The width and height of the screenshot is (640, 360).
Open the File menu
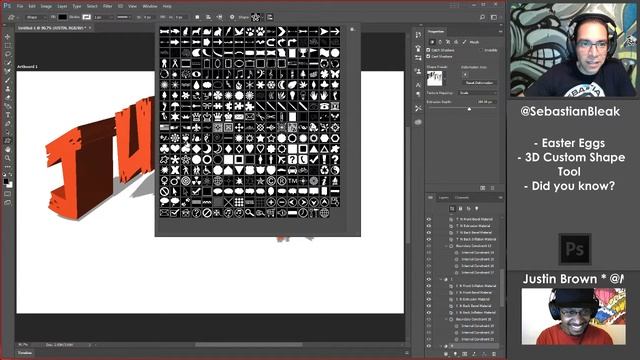click(x=20, y=6)
